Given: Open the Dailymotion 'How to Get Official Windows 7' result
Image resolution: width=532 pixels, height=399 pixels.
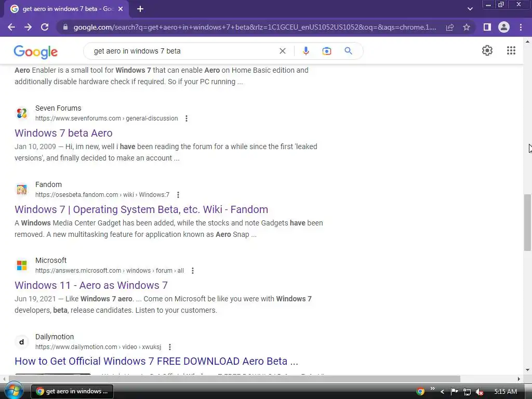Looking at the screenshot, I should 156,362.
